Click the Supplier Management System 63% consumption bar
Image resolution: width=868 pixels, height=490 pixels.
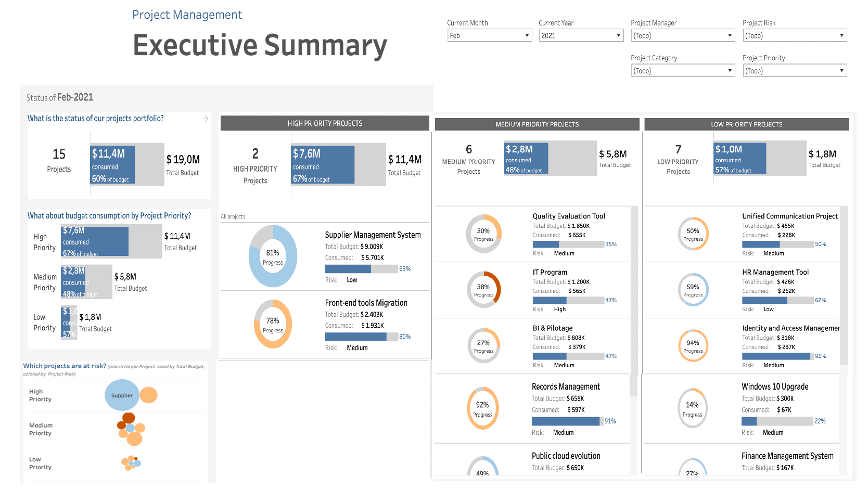coord(362,269)
